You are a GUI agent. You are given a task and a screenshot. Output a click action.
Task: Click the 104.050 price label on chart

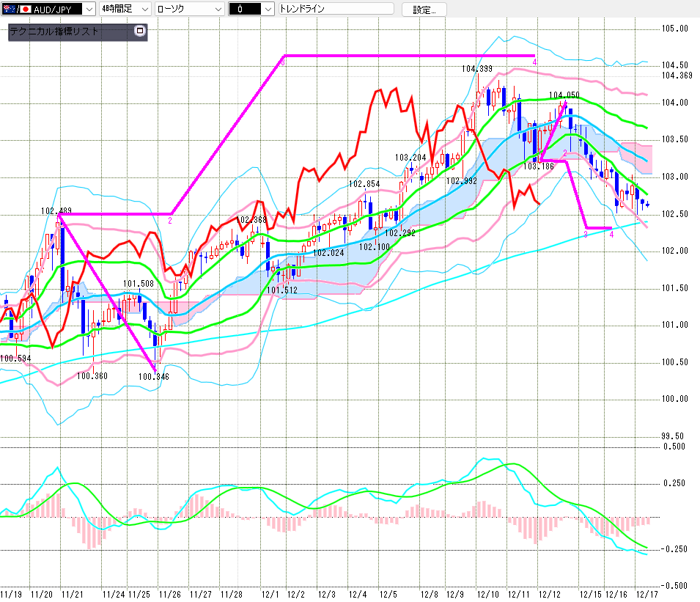click(x=564, y=95)
